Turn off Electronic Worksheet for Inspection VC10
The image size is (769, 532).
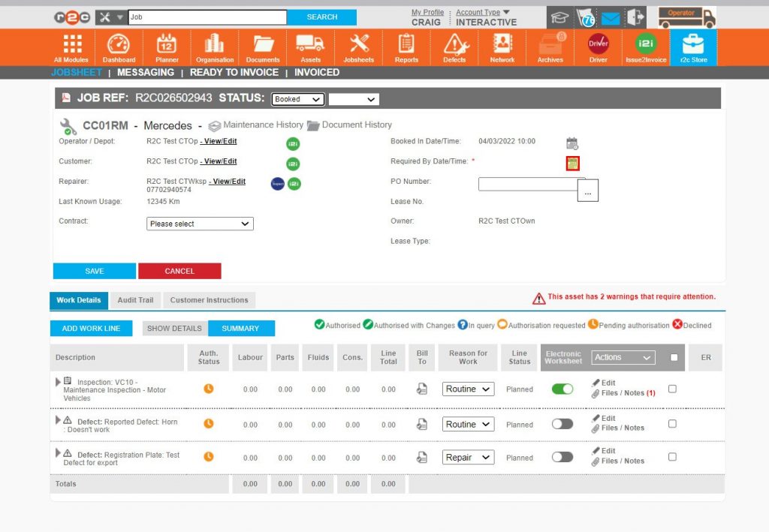click(562, 389)
